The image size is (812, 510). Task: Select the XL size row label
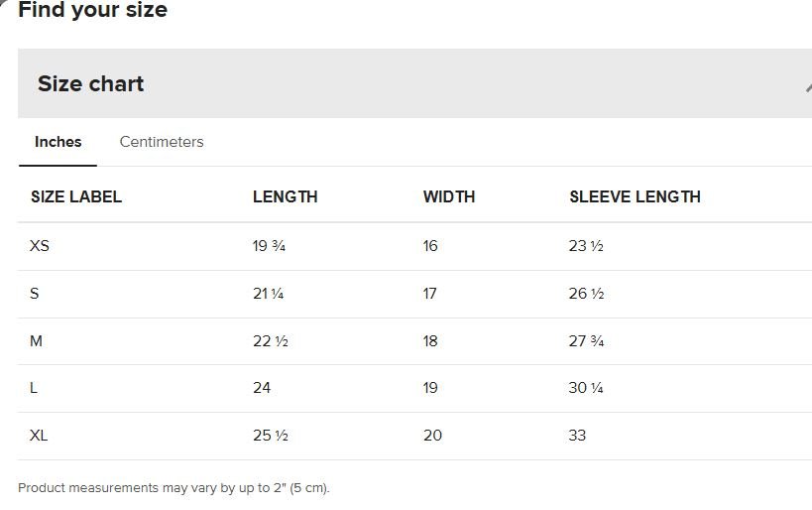click(39, 436)
